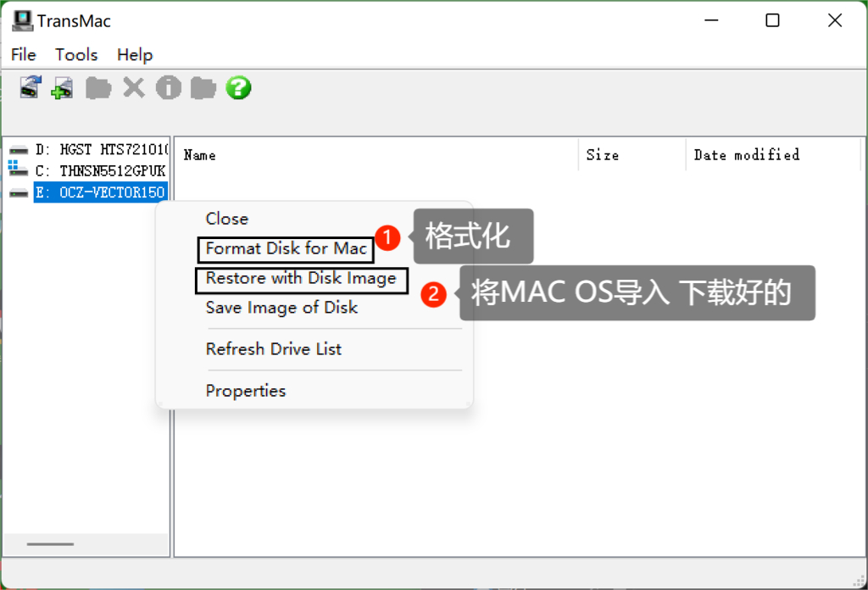Choose Close from the context menu
The height and width of the screenshot is (590, 868).
227,219
